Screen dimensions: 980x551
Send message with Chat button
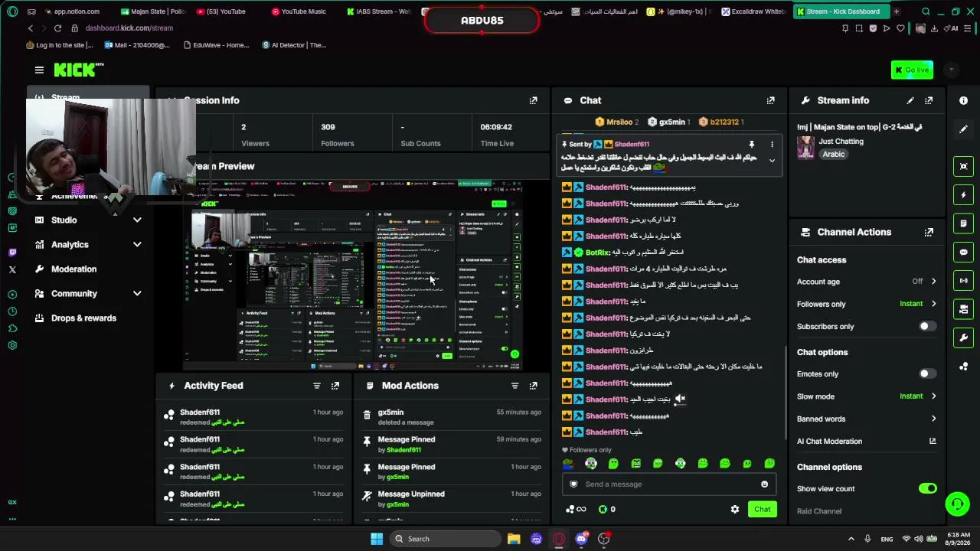coord(763,510)
